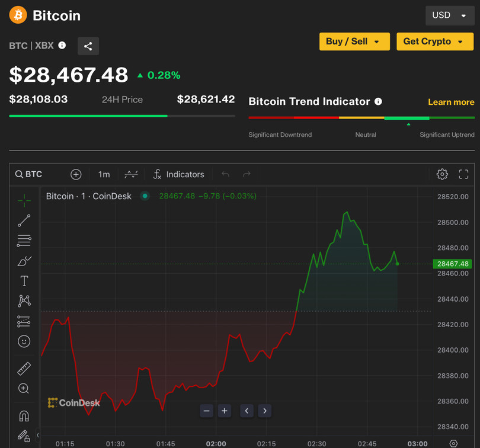Toggle the magnet snapping mode
The image size is (480, 448).
point(24,415)
